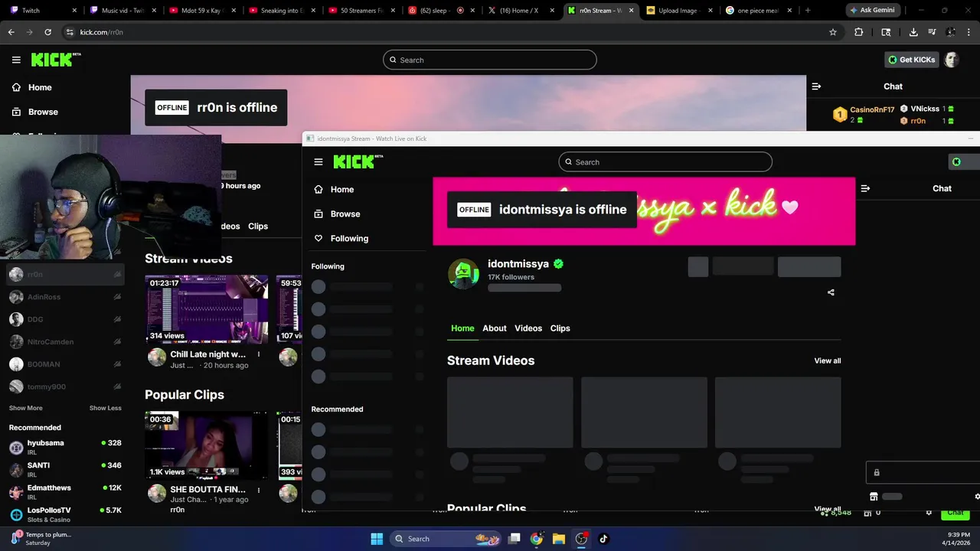Open browser downloads icon
Viewport: 980px width, 551px height.
913,32
